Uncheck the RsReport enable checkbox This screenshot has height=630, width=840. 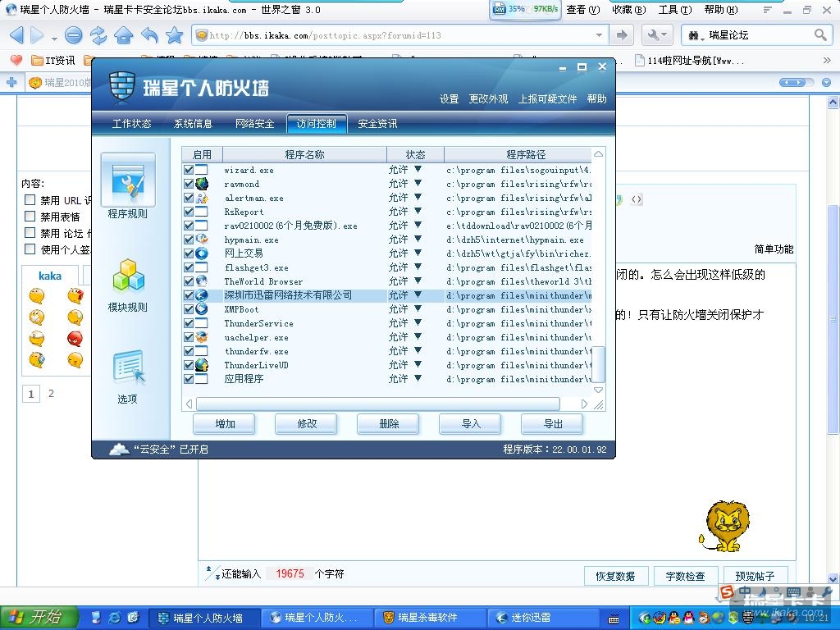tap(189, 212)
